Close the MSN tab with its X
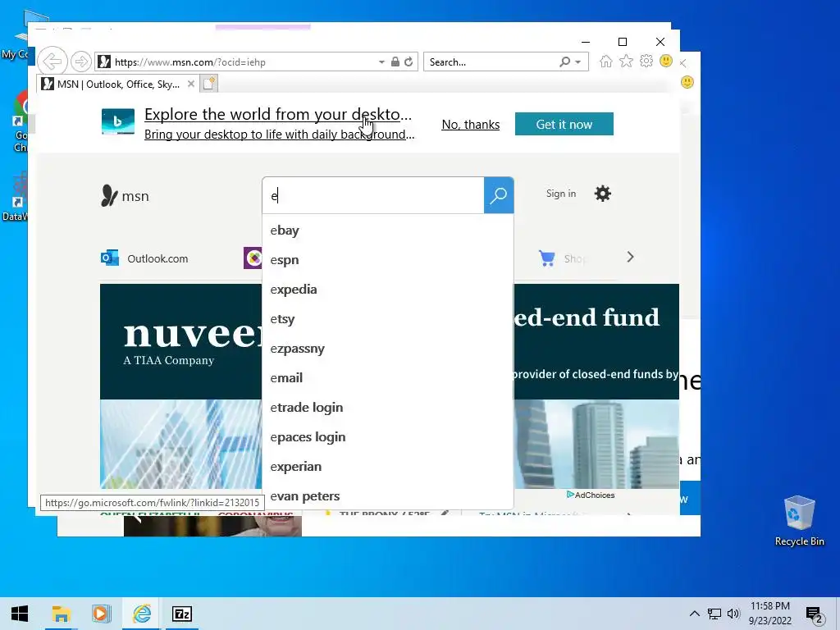 pyautogui.click(x=190, y=84)
